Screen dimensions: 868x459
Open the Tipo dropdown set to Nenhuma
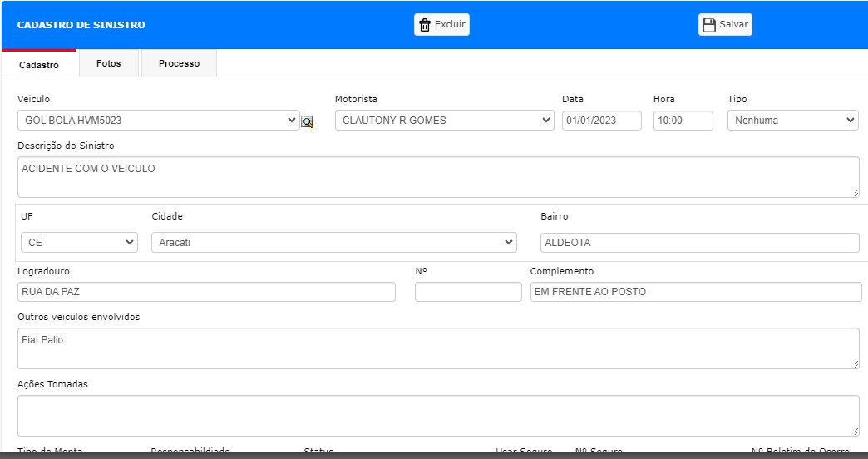pos(792,120)
